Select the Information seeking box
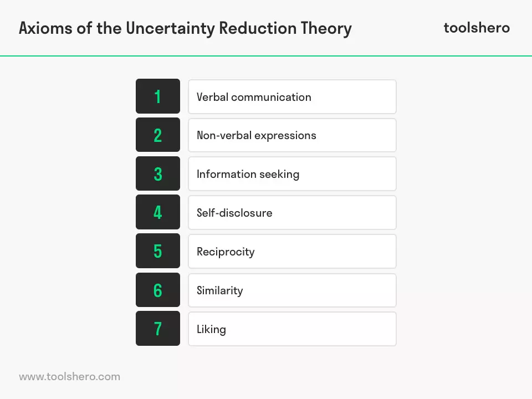The height and width of the screenshot is (399, 532). [292, 173]
